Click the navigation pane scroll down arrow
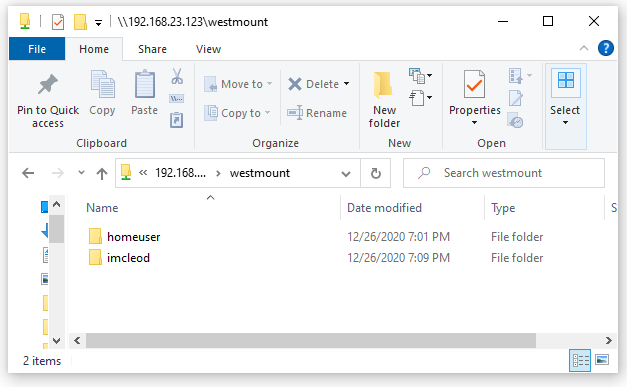Screen dimensions: 627x387 pyautogui.click(x=57, y=341)
